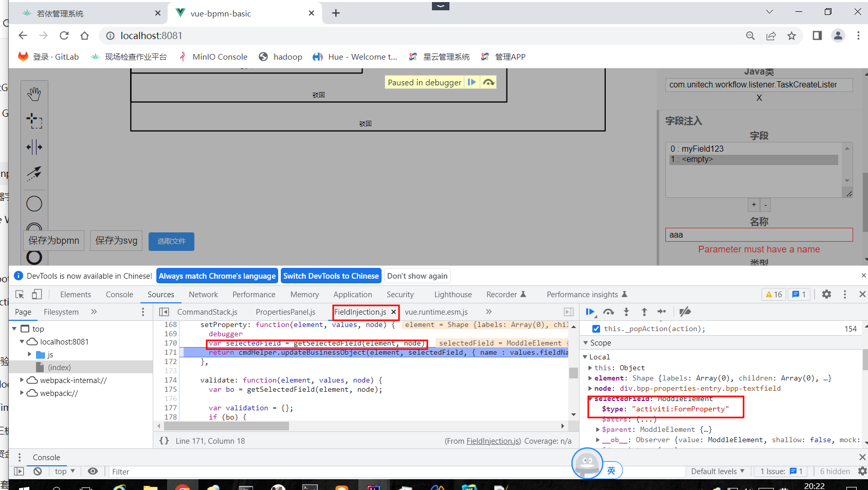Open the CommandStack.js file tab
Image resolution: width=868 pixels, height=490 pixels.
(x=207, y=312)
